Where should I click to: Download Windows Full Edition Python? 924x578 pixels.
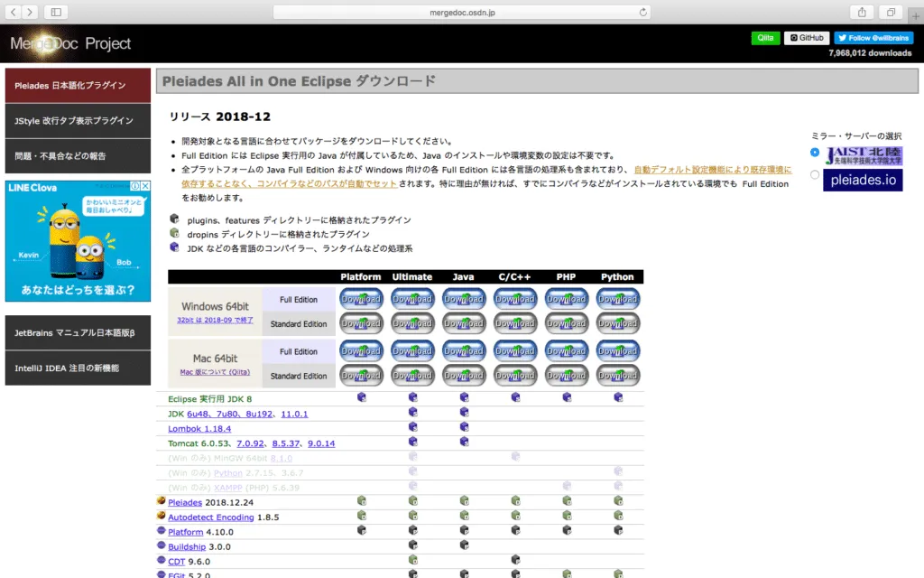coord(617,299)
